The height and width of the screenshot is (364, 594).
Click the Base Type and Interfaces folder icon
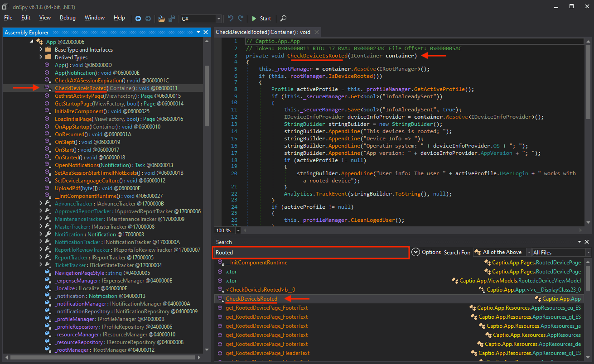(x=48, y=49)
